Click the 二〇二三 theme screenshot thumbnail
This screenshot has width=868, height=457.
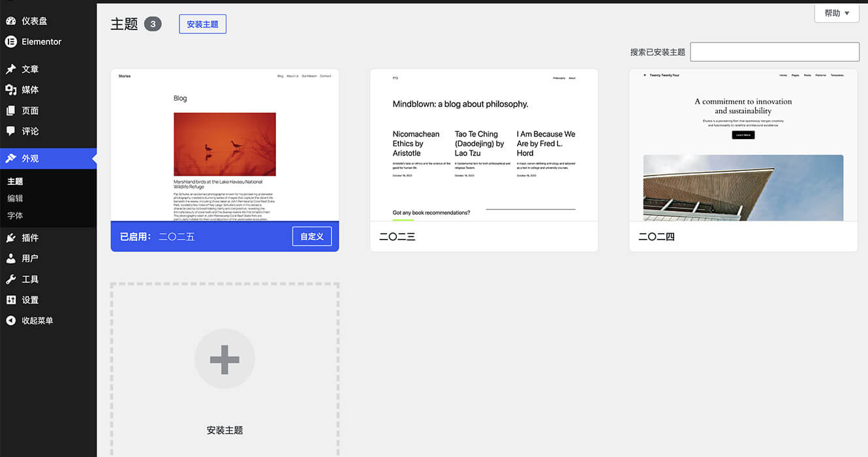point(484,145)
